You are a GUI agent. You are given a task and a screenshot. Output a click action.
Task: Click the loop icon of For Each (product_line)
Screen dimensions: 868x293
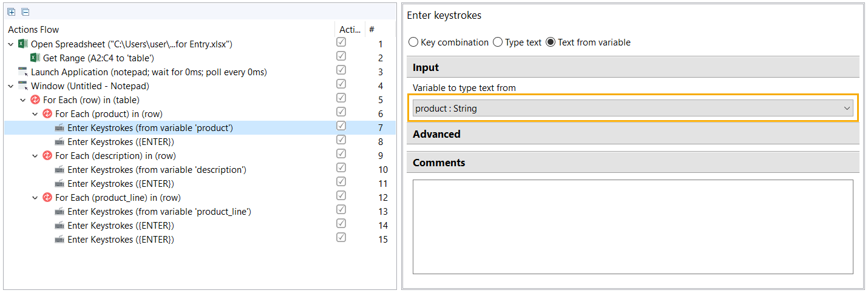[x=47, y=198]
